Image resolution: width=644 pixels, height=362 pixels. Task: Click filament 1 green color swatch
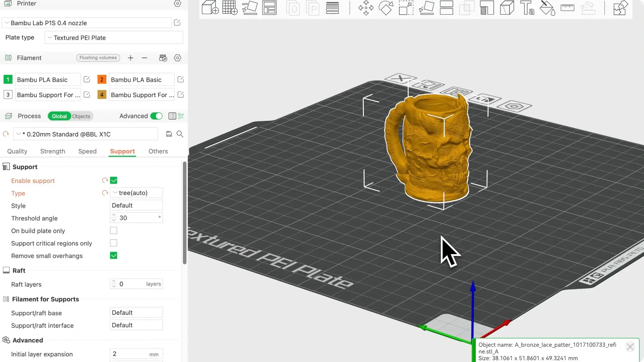pyautogui.click(x=8, y=79)
